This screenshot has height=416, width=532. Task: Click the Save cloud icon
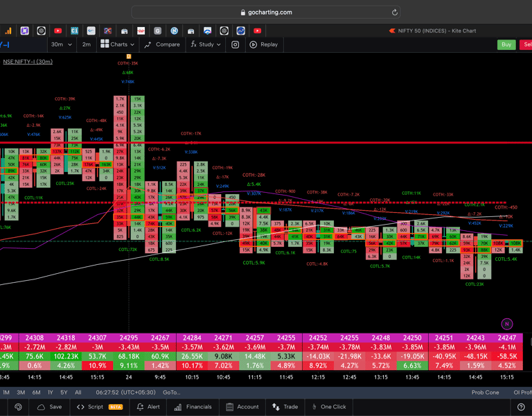(x=41, y=407)
